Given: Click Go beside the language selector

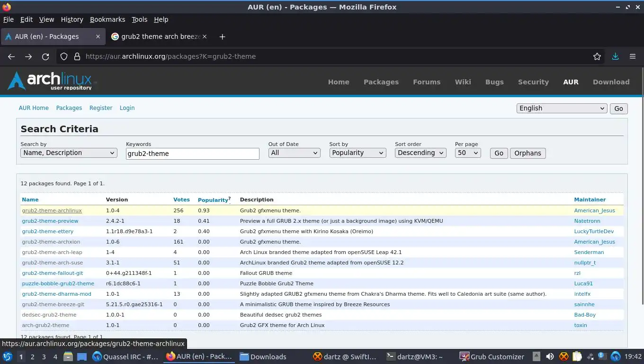Looking at the screenshot, I should click(618, 109).
